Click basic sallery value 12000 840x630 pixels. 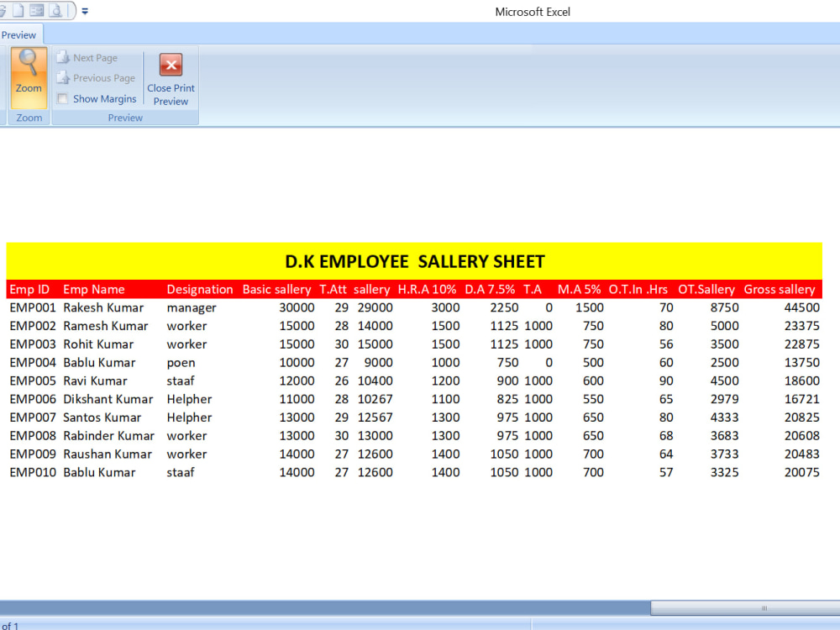tap(297, 381)
